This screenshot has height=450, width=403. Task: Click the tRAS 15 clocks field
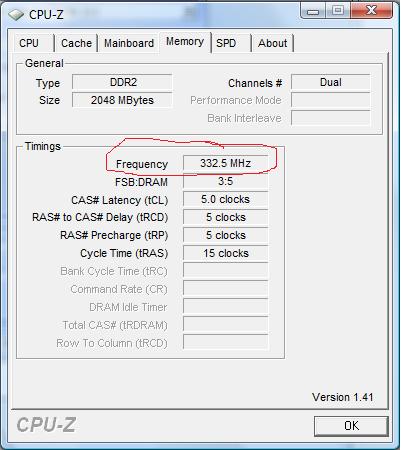226,253
